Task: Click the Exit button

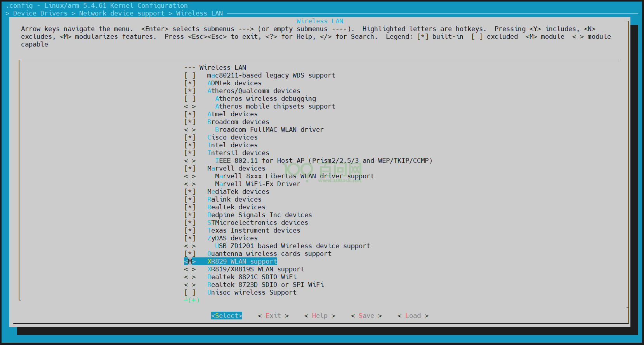Action: [273, 316]
